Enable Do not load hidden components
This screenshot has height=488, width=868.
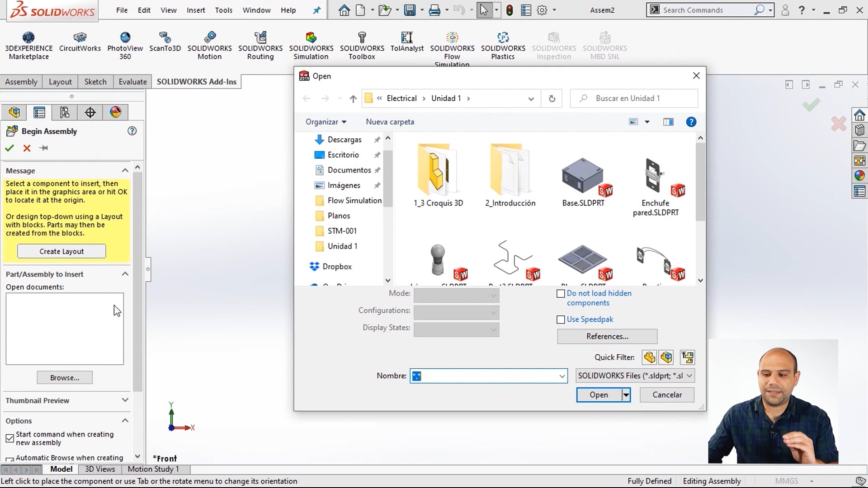click(561, 293)
